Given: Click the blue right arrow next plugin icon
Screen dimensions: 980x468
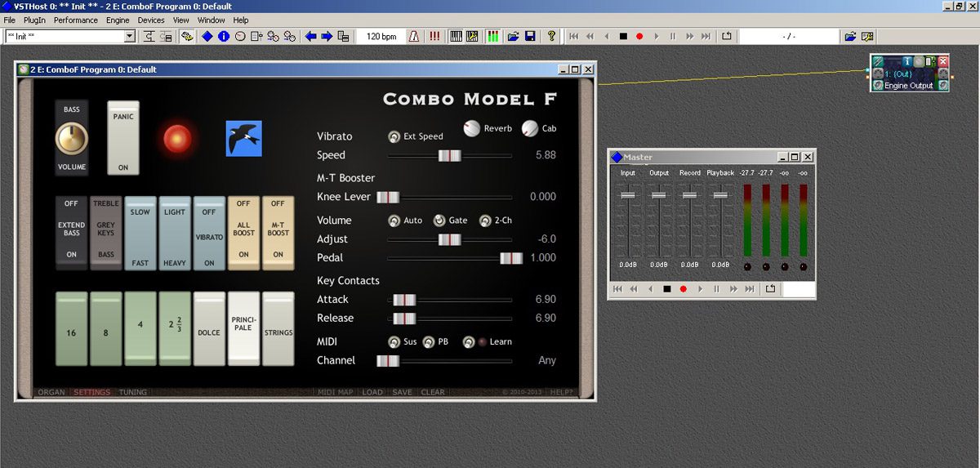Looking at the screenshot, I should tap(327, 36).
